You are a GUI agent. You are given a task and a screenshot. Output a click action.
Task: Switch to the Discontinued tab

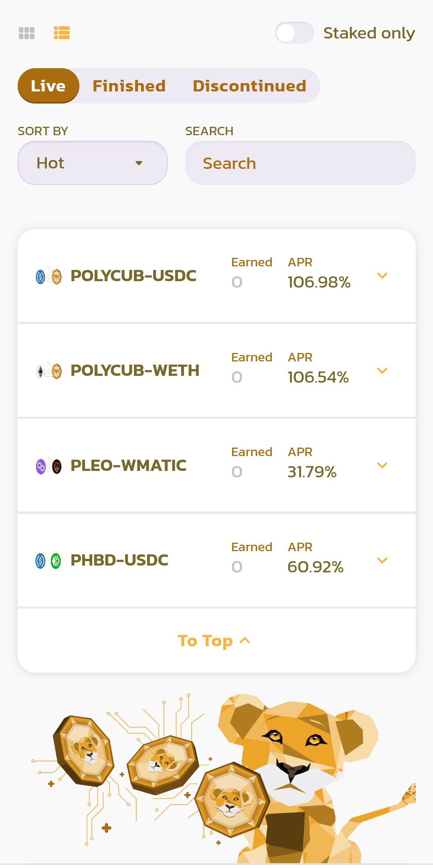pyautogui.click(x=249, y=86)
